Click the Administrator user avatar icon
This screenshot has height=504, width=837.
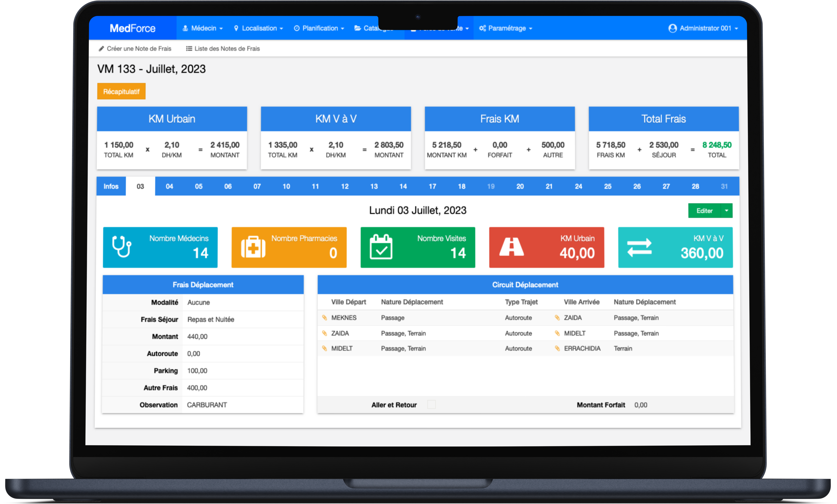(672, 28)
